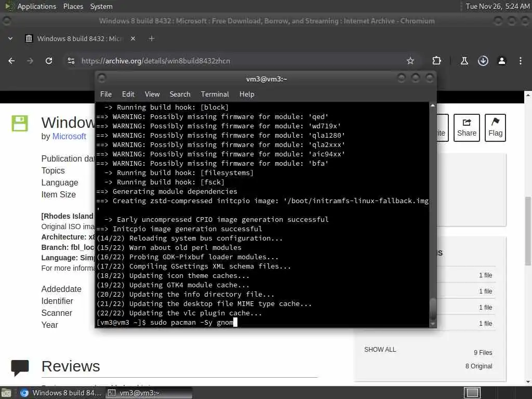Open the System menu
The width and height of the screenshot is (532, 399).
101,6
